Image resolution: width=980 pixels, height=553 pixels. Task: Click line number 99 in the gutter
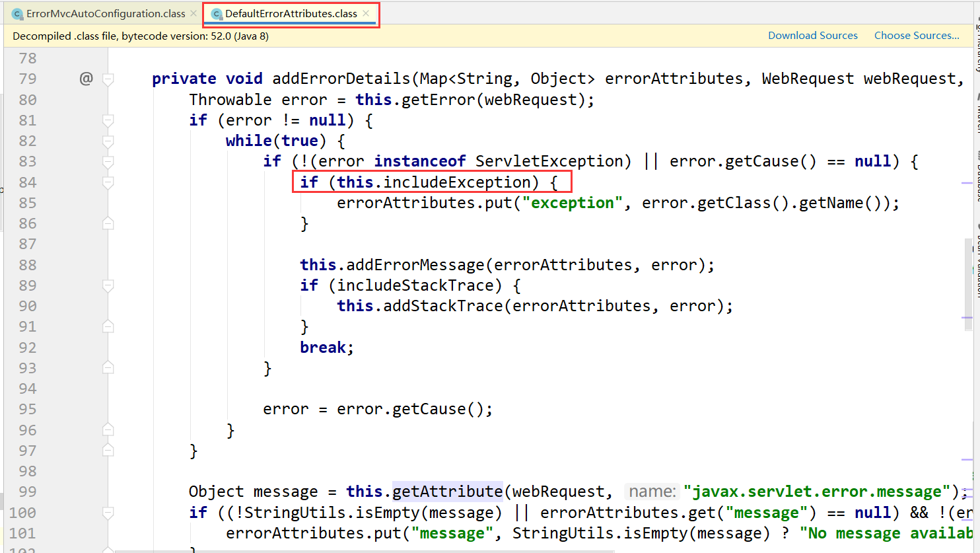click(28, 492)
